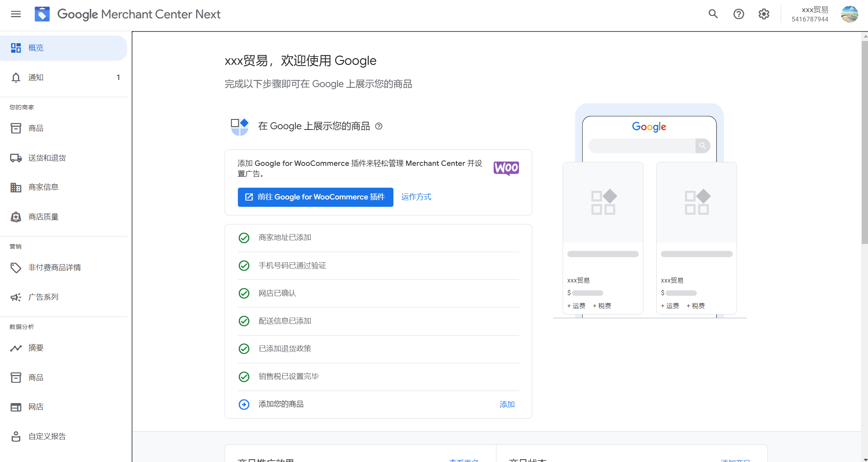Click 前往 Google for WooCommerce 插件 button
This screenshot has width=868, height=462.
point(315,197)
